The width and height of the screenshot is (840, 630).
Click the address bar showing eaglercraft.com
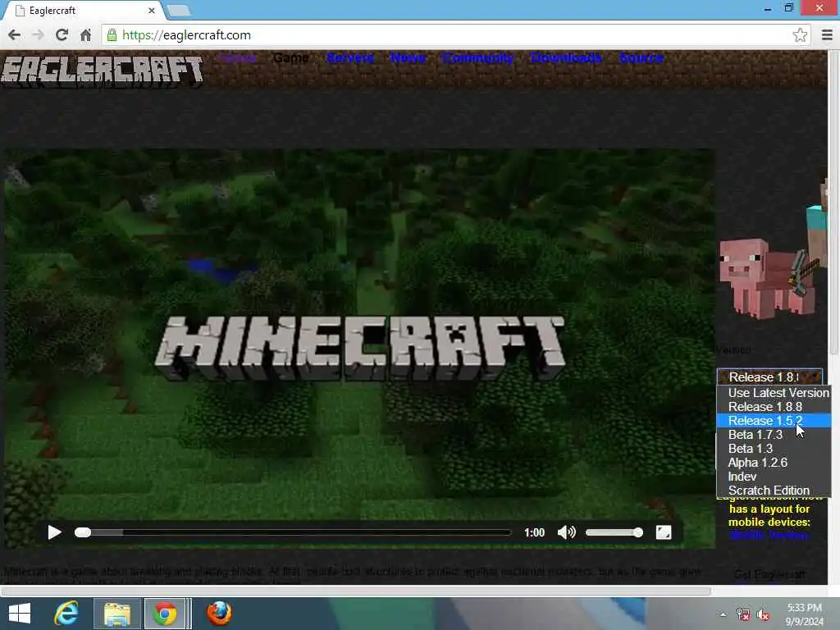click(x=455, y=35)
